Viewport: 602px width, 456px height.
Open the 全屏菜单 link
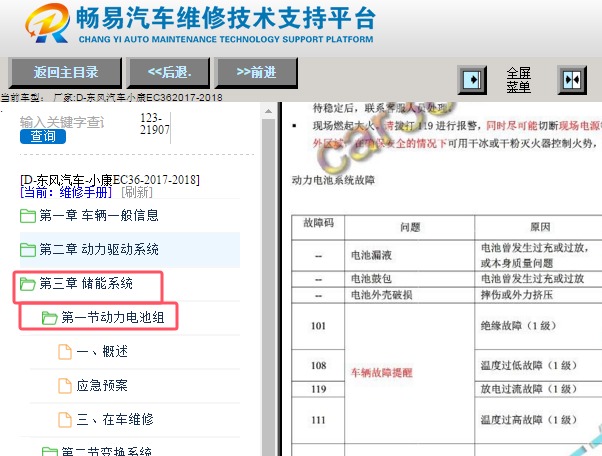point(518,80)
